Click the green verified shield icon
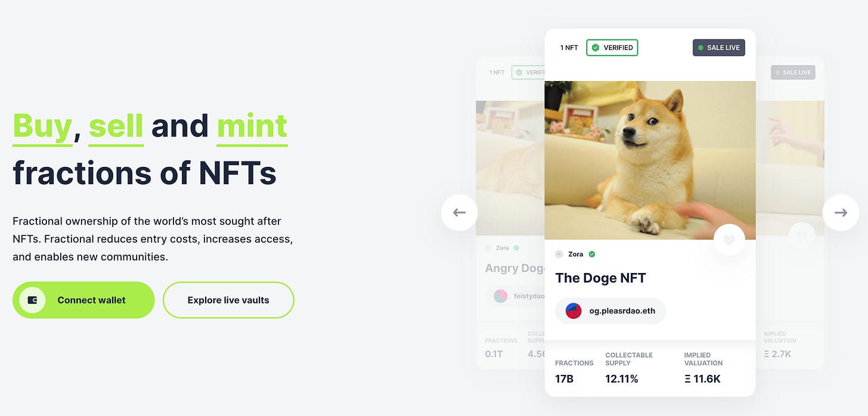868x416 pixels. point(595,48)
